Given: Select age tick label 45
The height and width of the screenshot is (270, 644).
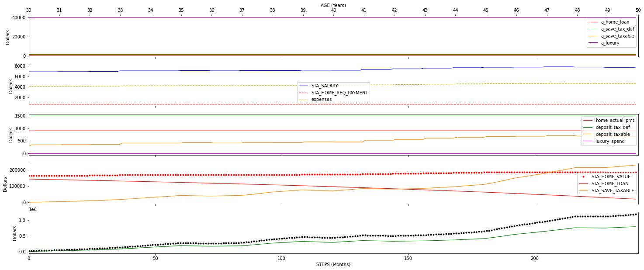Looking at the screenshot, I should pos(486,10).
